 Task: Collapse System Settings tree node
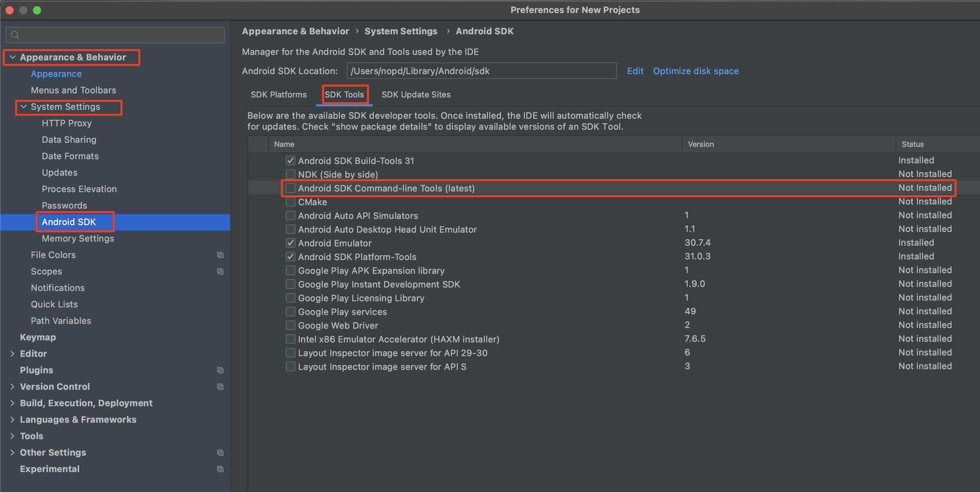click(x=24, y=107)
